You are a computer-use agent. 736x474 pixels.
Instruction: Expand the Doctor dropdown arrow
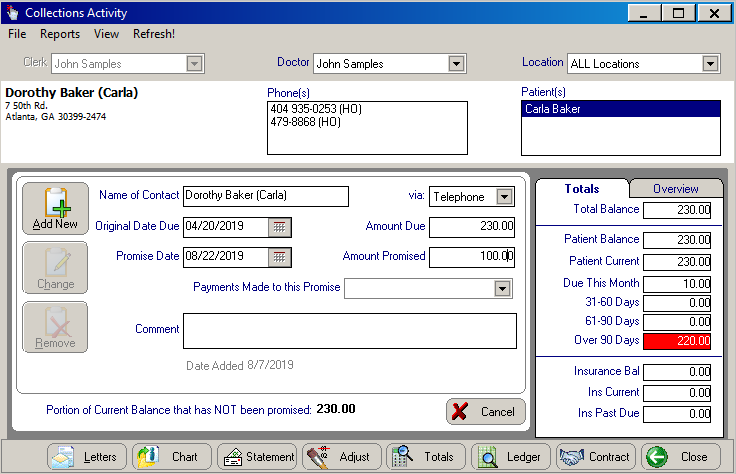[x=456, y=64]
